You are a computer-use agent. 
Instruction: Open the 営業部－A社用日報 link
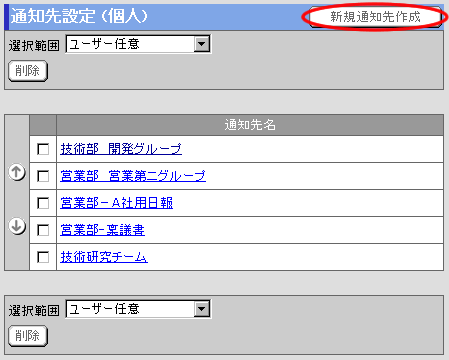(117, 203)
